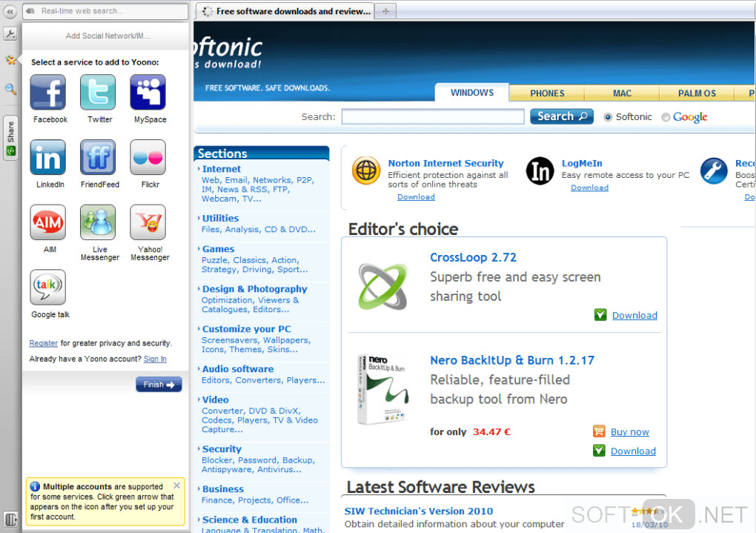Open the Norton Internet Security title link
The width and height of the screenshot is (756, 533).
446,164
